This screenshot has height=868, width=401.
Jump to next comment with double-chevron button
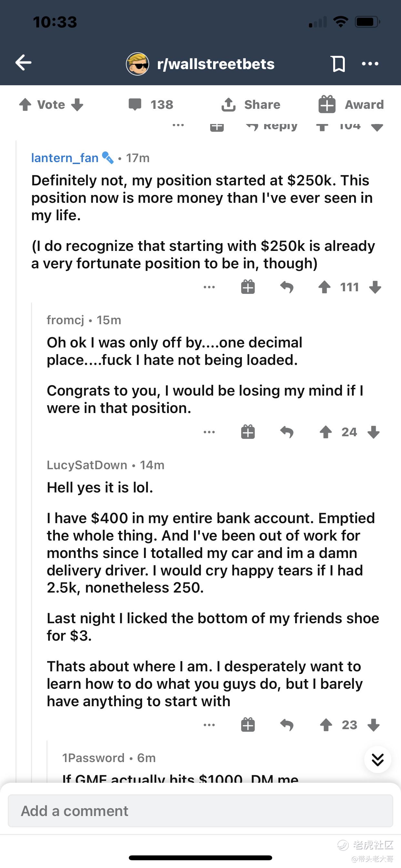pos(377,759)
